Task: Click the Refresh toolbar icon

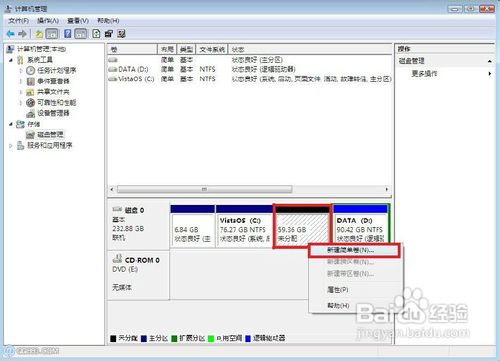Action: [96, 34]
